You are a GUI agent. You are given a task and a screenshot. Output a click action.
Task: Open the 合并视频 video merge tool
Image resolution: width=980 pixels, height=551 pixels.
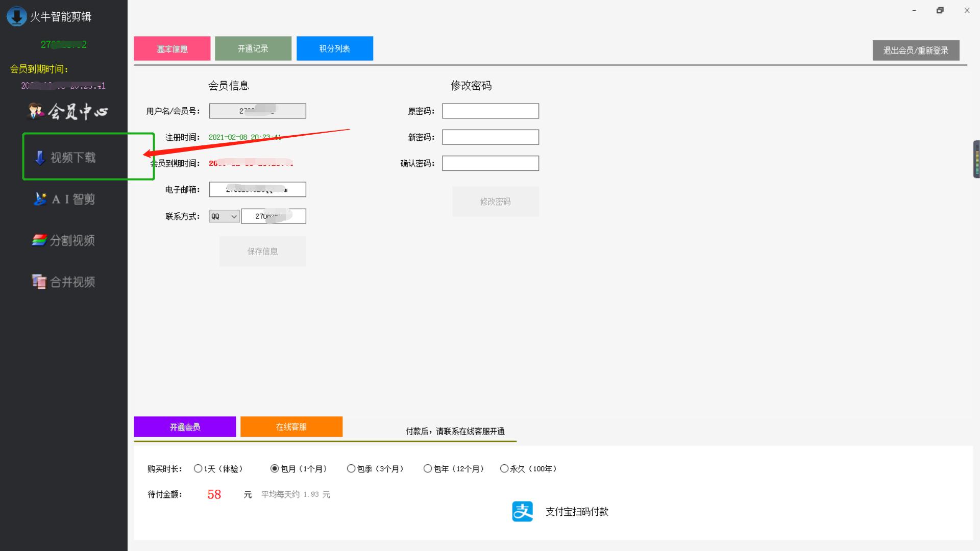point(65,281)
